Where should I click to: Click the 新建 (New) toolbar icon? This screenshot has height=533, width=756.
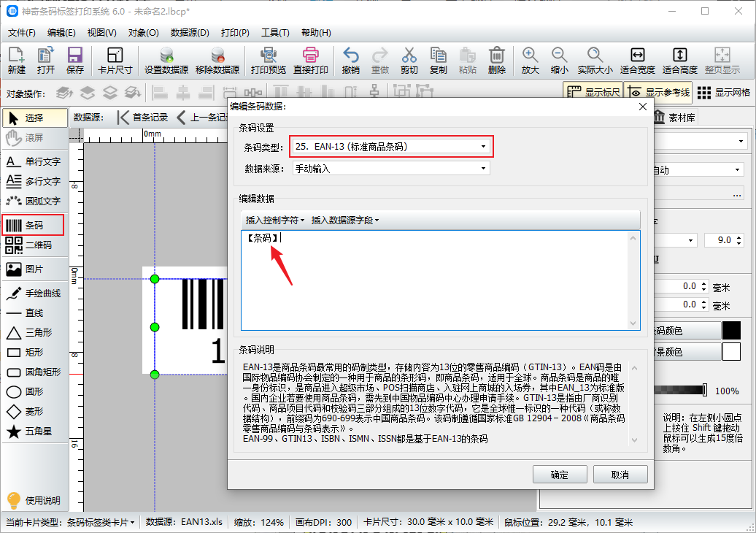pyautogui.click(x=16, y=61)
